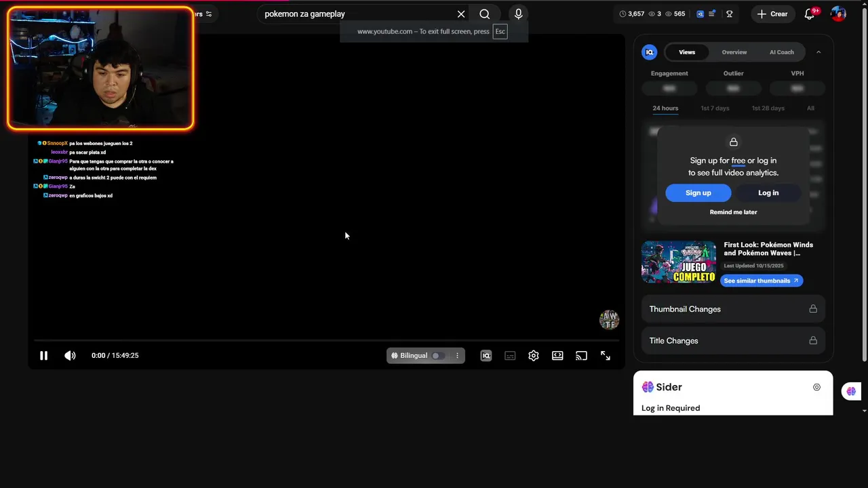The image size is (868, 488).
Task: Click the Esc key hint
Action: (500, 32)
